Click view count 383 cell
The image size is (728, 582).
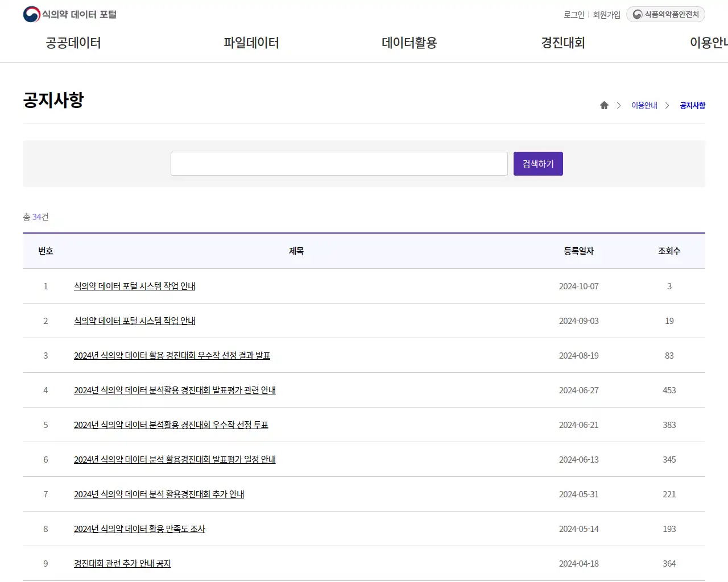(x=669, y=425)
